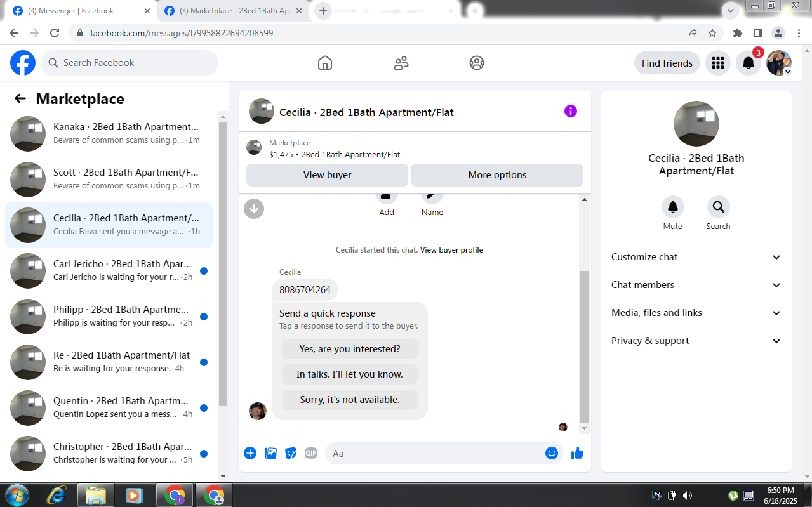This screenshot has width=812, height=507.
Task: Launch Internet Explorer from the taskbar
Action: [x=57, y=495]
